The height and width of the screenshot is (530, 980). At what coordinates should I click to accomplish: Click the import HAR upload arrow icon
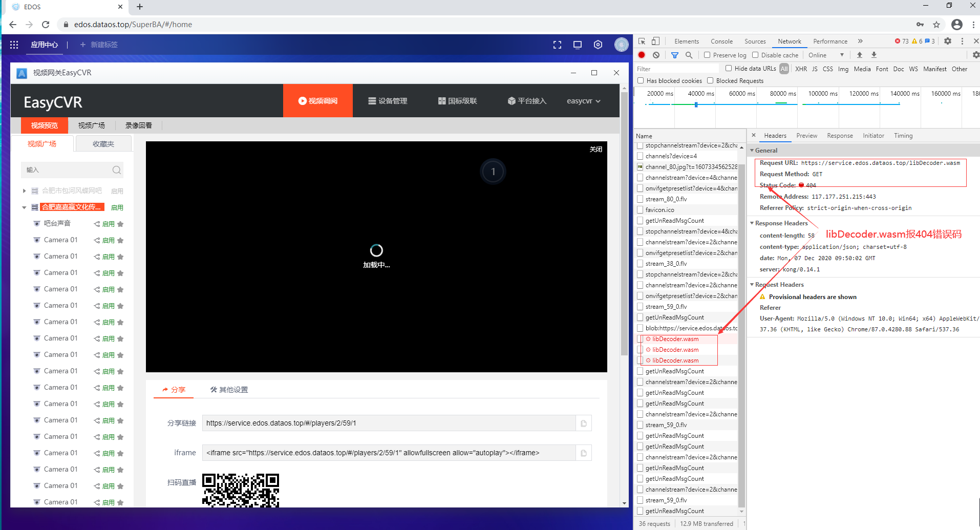point(860,55)
